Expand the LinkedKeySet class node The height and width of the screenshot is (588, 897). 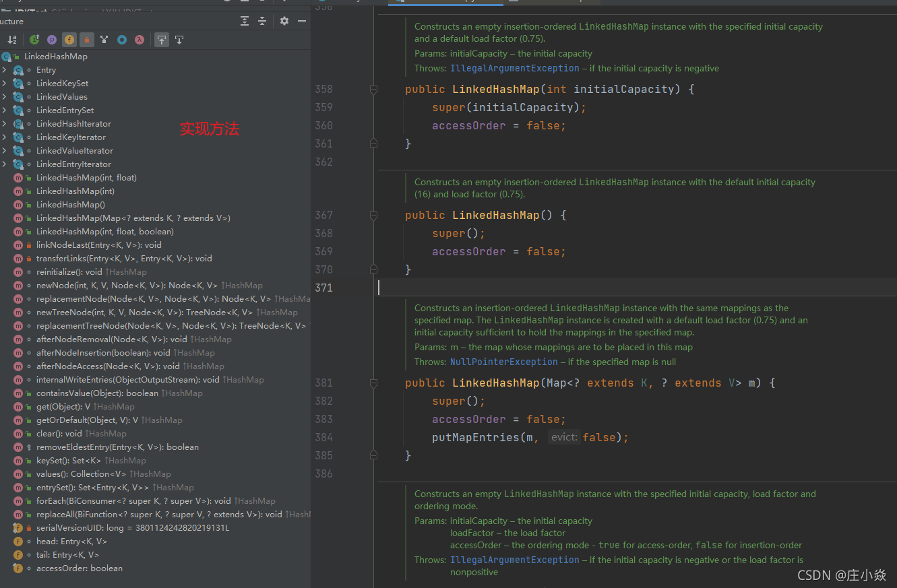pos(4,84)
